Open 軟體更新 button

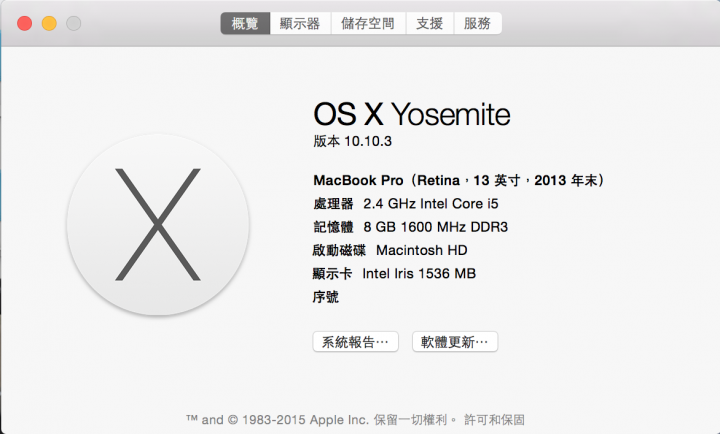point(455,342)
